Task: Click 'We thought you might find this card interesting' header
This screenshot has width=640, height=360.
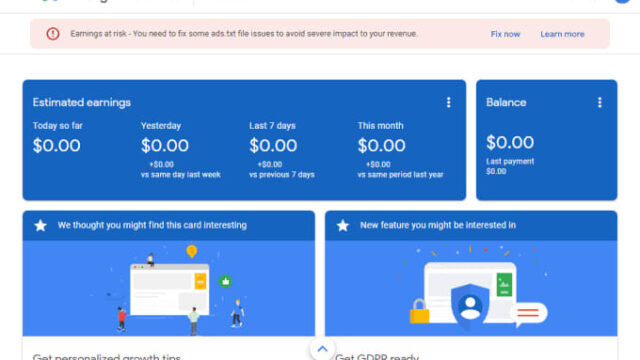Action: point(152,225)
